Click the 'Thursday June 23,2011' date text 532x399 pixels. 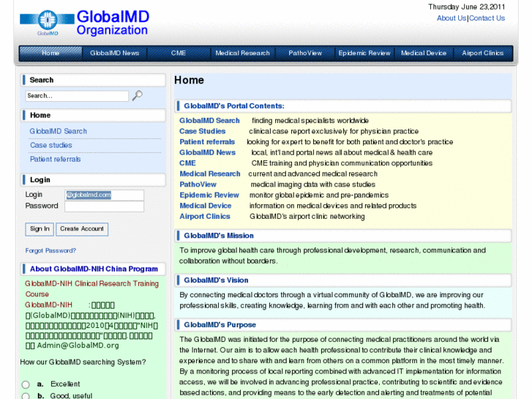click(x=467, y=7)
